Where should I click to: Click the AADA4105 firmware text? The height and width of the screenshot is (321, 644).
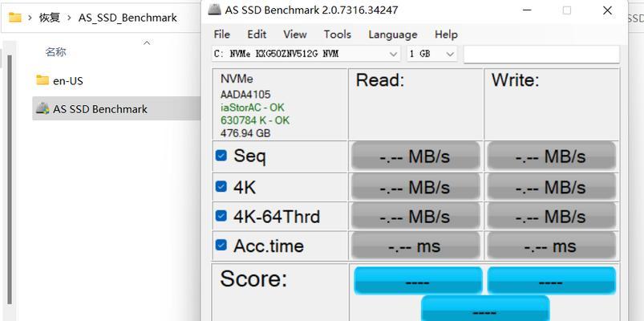(245, 95)
